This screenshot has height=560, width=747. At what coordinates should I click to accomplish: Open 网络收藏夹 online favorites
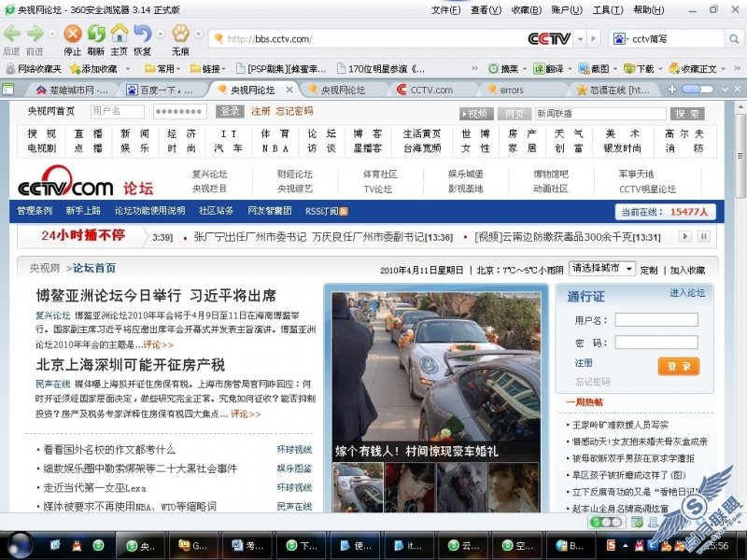tap(34, 69)
